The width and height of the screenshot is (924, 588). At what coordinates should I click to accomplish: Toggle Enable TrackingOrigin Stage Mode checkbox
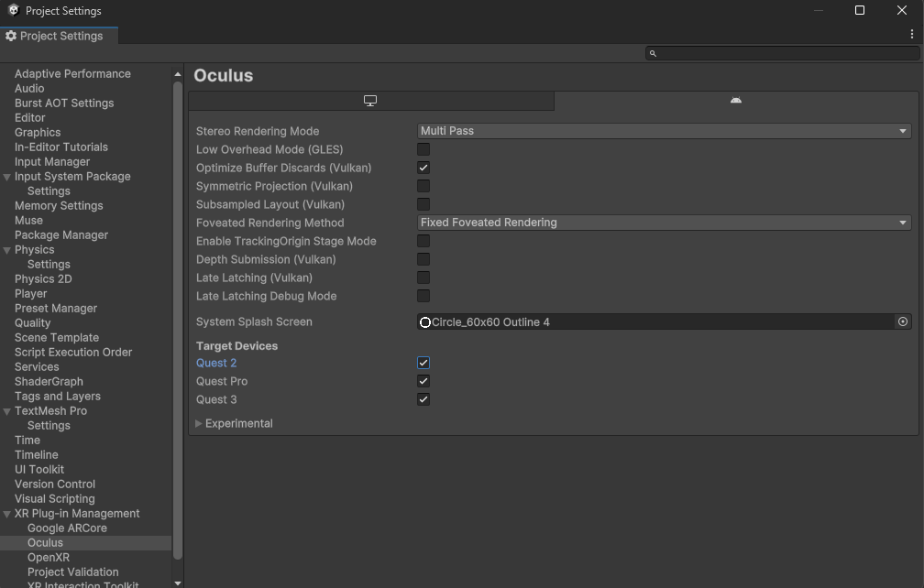coord(423,241)
